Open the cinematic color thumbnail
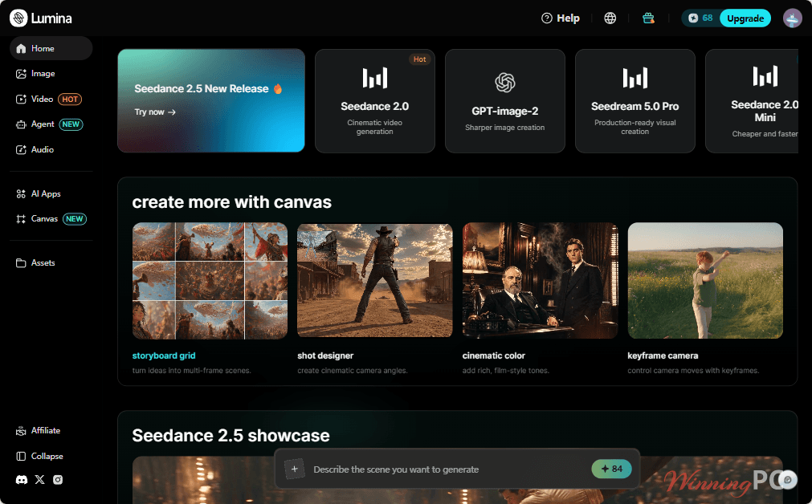812x504 pixels. [540, 281]
